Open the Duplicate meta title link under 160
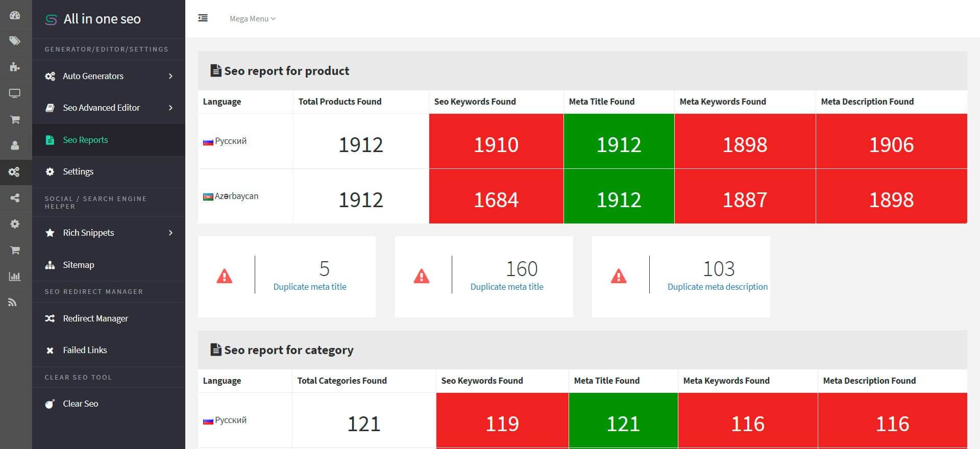Image resolution: width=980 pixels, height=449 pixels. (x=507, y=287)
